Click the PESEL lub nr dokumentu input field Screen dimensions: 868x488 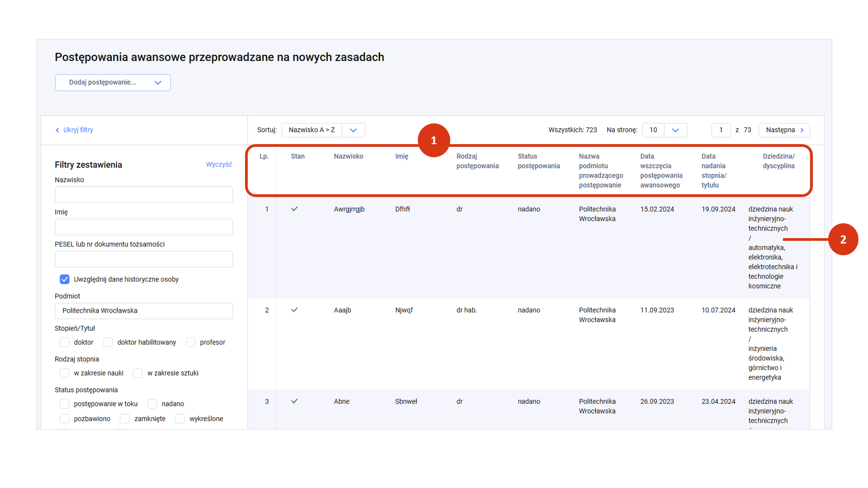pos(144,259)
